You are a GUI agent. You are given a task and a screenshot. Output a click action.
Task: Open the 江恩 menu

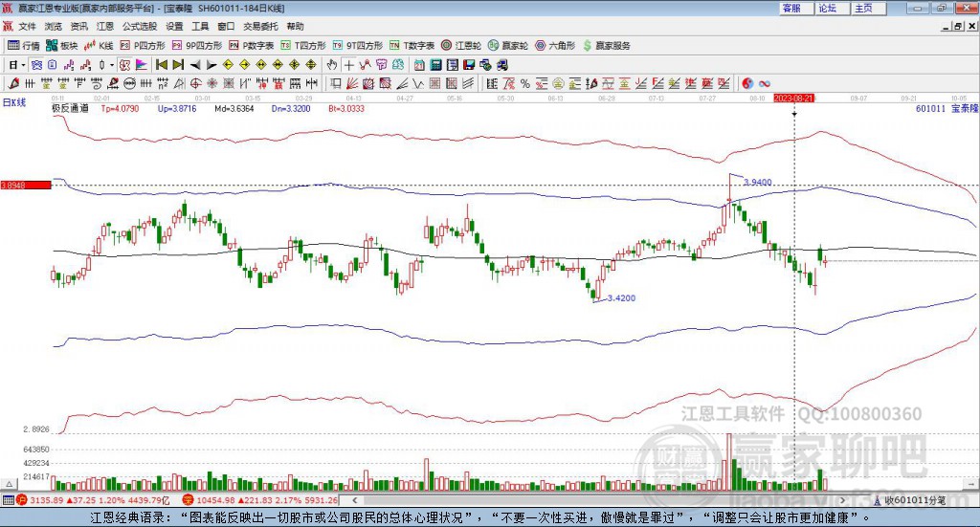tap(105, 26)
